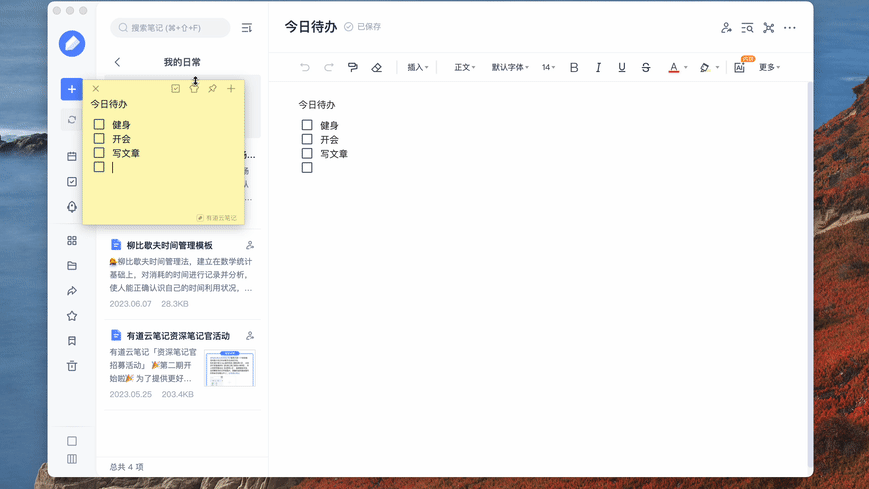Viewport: 869px width, 489px height.
Task: Go back from 我的日常 folder
Action: (x=117, y=62)
